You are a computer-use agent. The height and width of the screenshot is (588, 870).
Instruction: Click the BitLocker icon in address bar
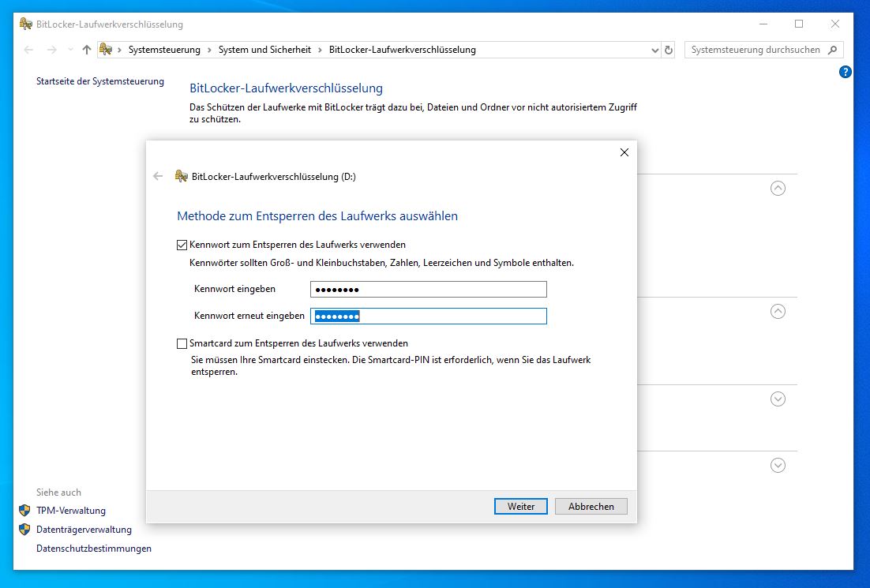106,50
